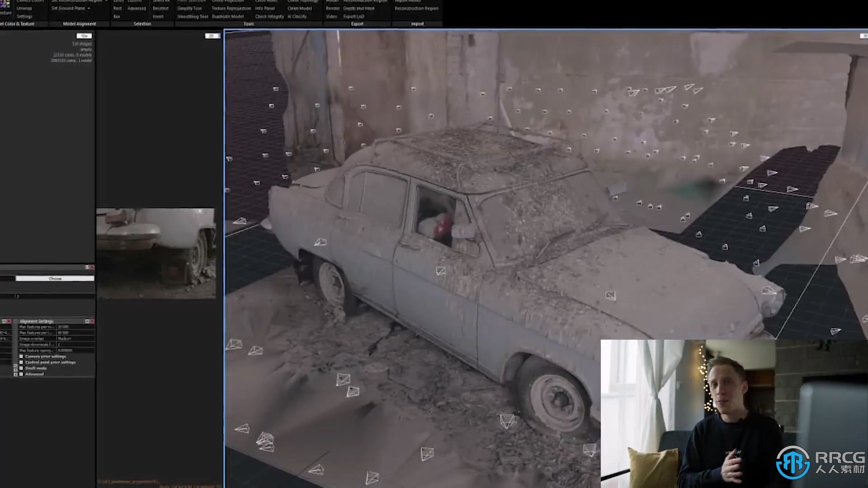The image size is (868, 488).
Task: Close the panel above the Choose button
Action: click(x=92, y=267)
